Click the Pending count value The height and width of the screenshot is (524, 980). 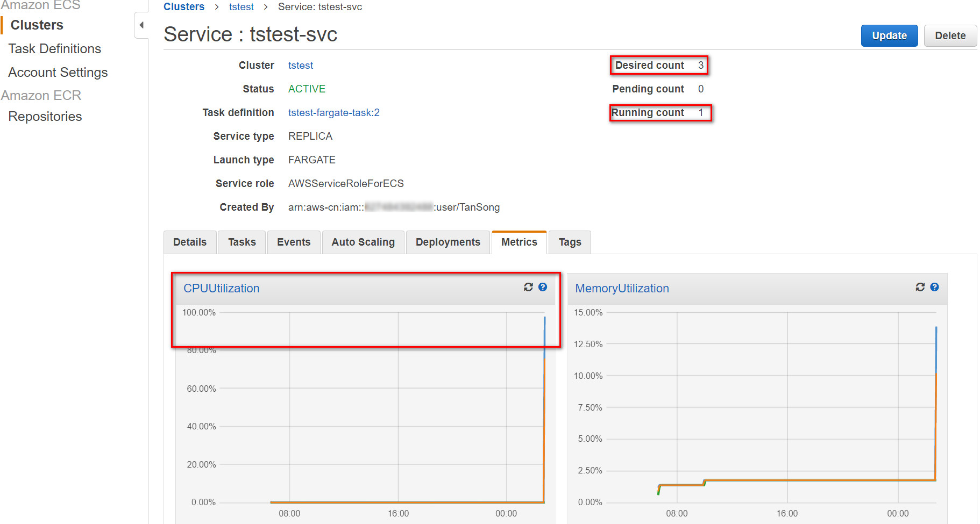pos(701,89)
